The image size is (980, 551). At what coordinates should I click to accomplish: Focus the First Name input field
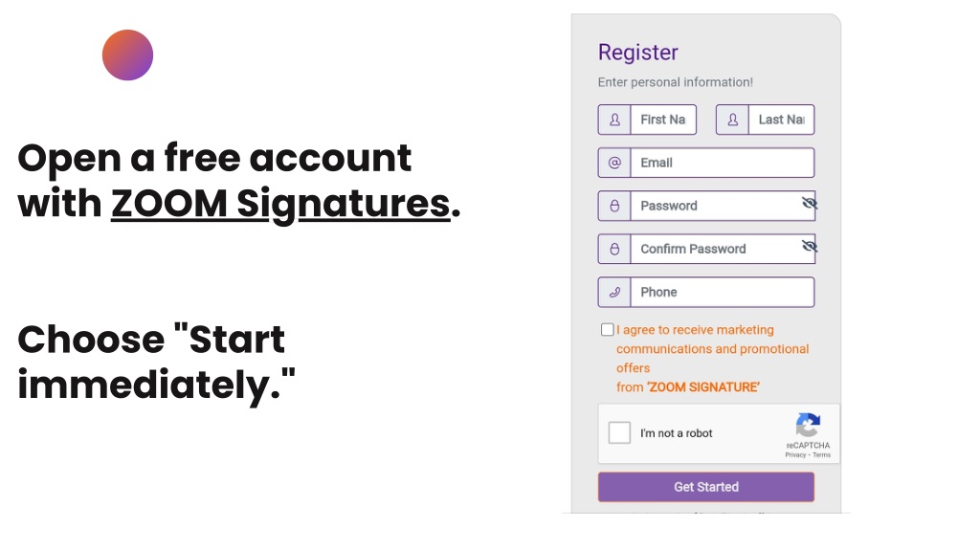click(x=663, y=120)
